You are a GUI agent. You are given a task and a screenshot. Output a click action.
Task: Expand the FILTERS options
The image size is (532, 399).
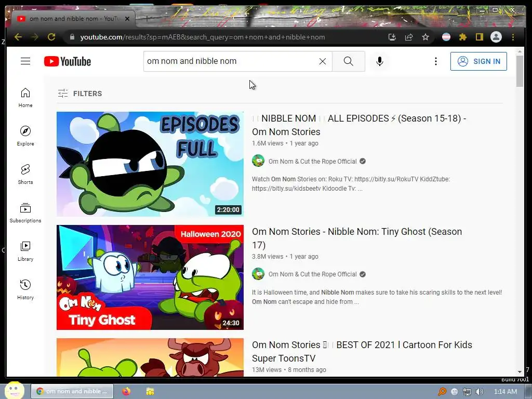point(80,94)
